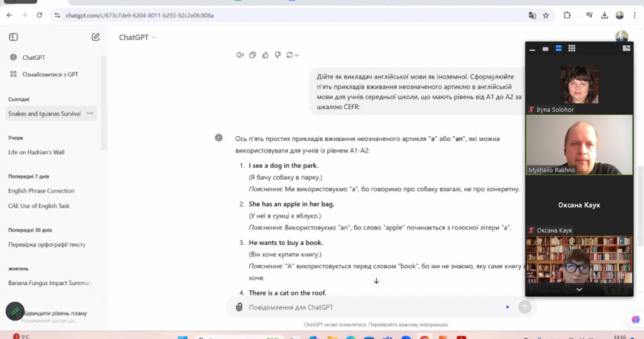Viewport: 644px width, 339px height.
Task: Open the 'Snakes and Iguanas Survival' chat
Action: point(45,114)
